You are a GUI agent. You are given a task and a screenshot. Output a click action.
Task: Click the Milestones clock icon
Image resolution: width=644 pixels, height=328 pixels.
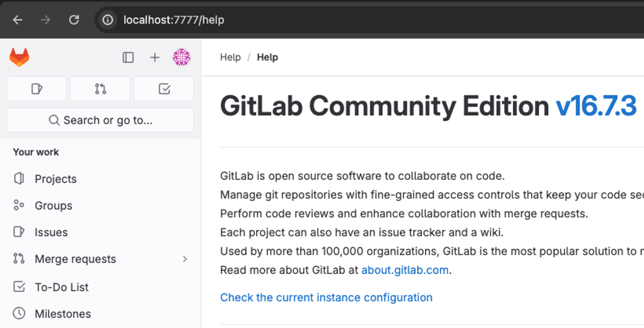19,313
